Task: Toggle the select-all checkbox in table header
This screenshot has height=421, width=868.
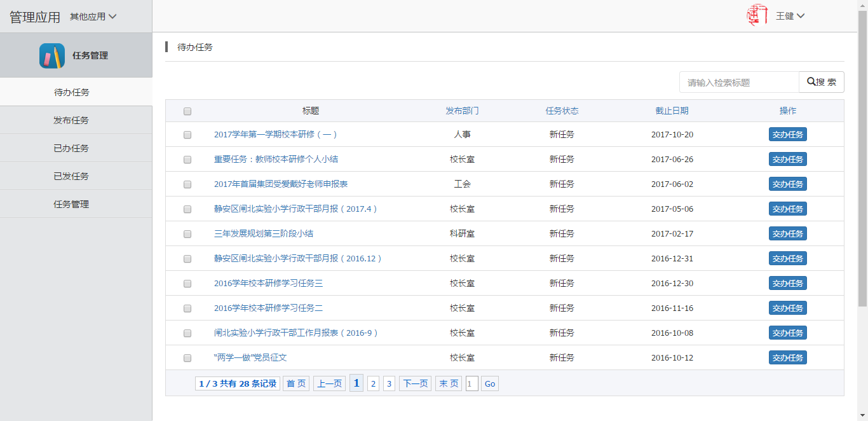Action: click(187, 111)
